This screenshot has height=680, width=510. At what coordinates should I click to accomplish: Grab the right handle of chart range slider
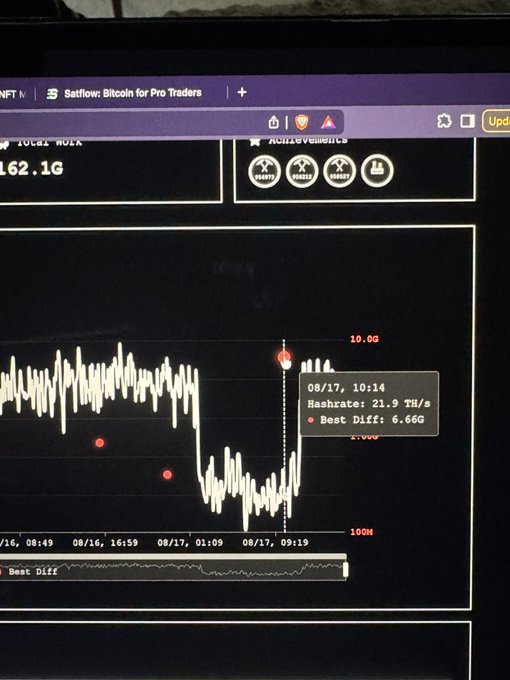(346, 569)
